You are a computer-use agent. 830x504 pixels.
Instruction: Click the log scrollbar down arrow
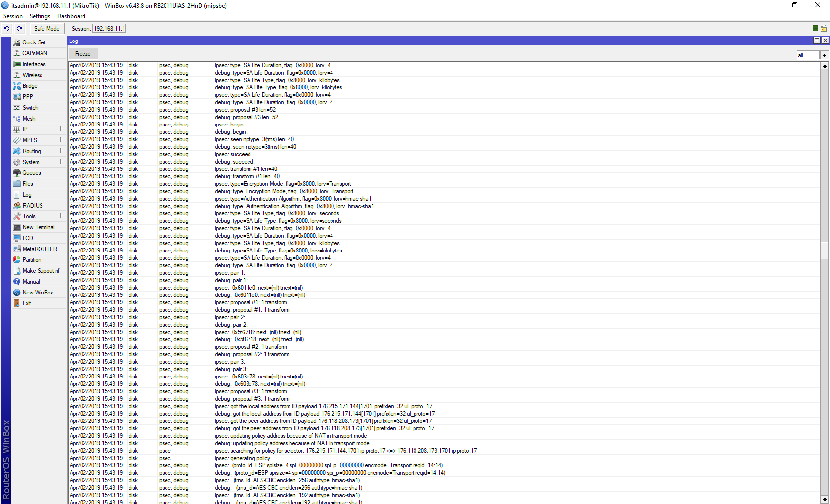tap(824, 500)
